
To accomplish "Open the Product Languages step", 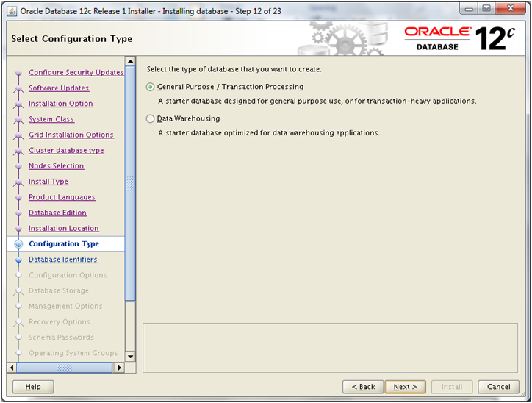I will click(62, 197).
